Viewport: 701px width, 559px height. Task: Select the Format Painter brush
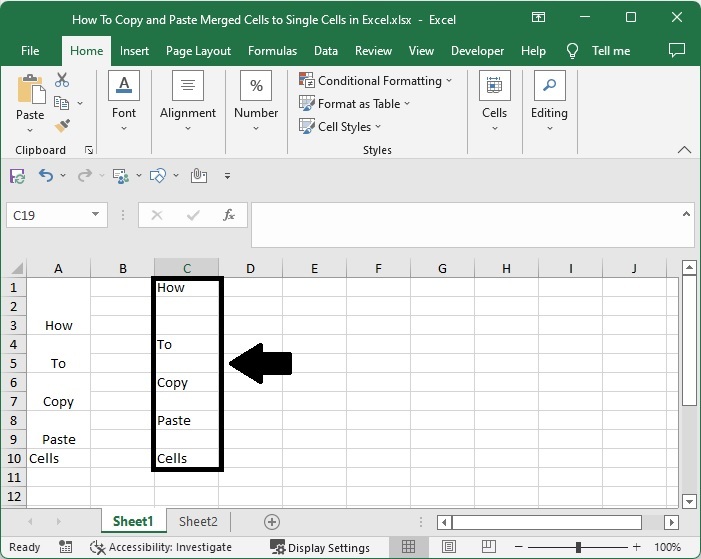(62, 126)
